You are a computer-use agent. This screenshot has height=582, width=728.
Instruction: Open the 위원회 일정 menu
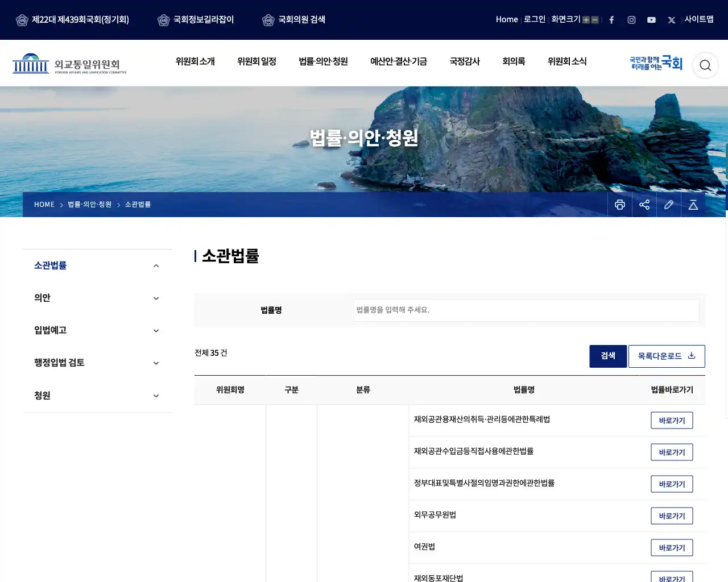click(x=257, y=61)
